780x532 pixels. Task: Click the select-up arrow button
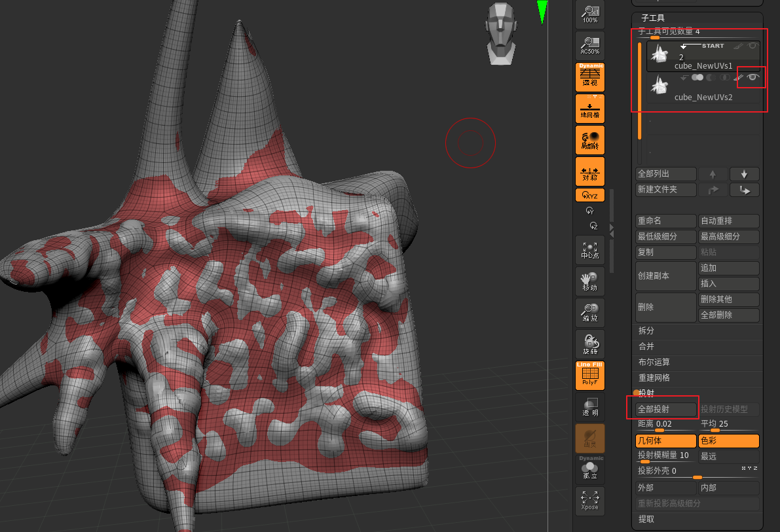713,174
